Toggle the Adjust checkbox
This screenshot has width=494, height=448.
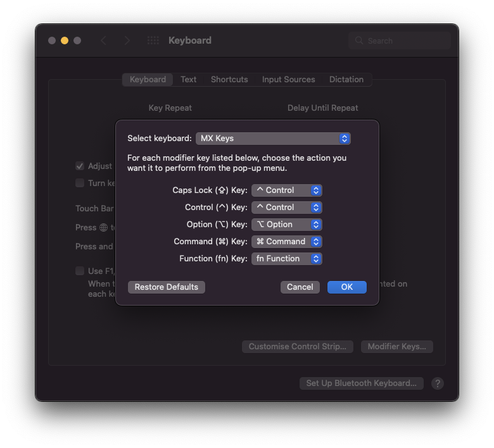pyautogui.click(x=80, y=166)
